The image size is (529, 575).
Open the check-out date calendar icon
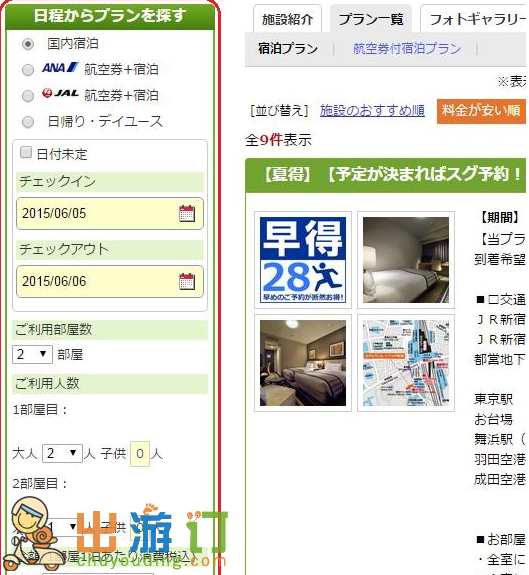click(x=187, y=281)
